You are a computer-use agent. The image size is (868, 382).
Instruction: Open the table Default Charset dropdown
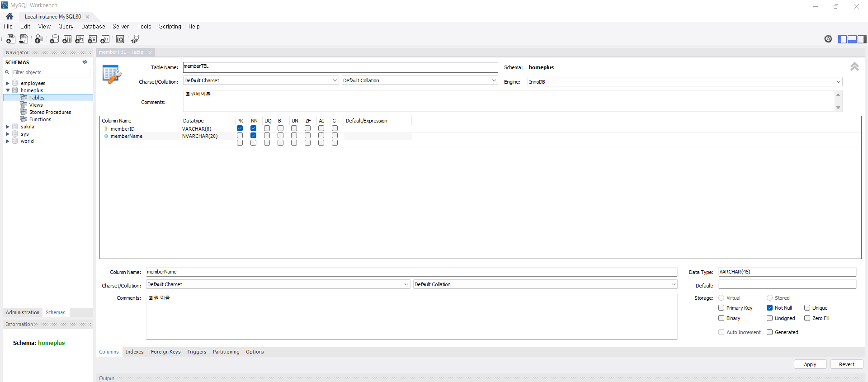pos(261,80)
